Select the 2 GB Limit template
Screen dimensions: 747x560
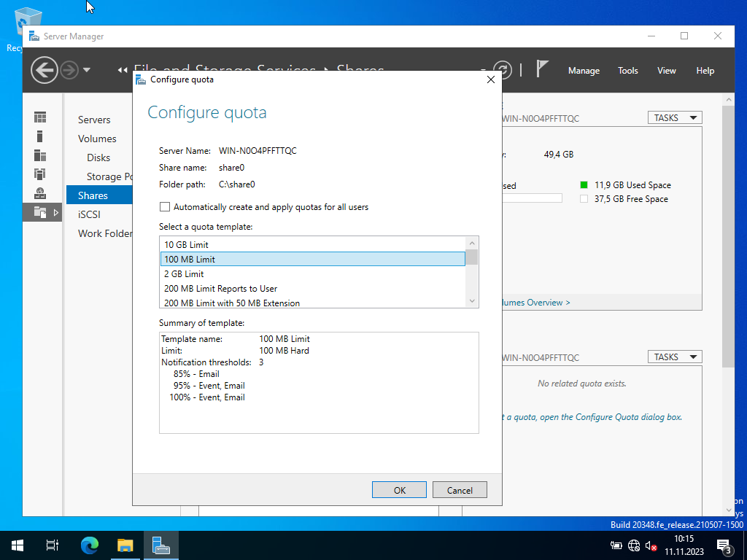[x=184, y=274]
